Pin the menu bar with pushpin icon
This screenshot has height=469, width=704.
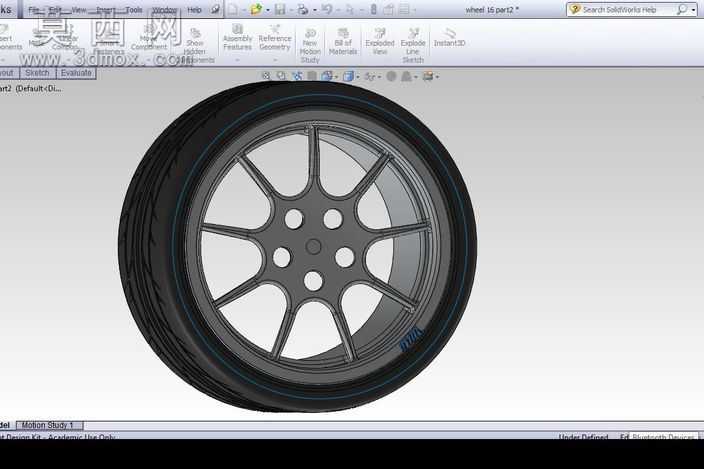coord(216,9)
